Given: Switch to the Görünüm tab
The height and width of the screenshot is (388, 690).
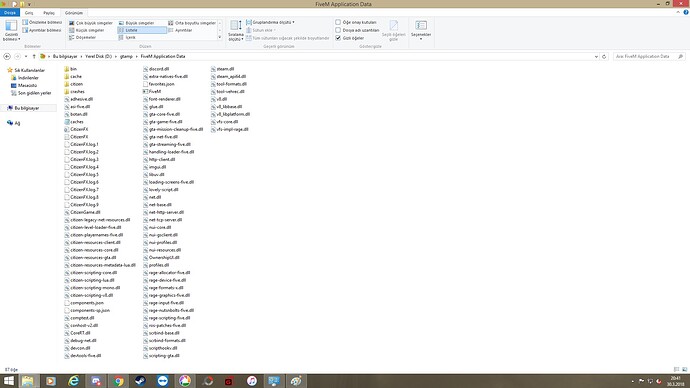Looking at the screenshot, I should coord(74,13).
